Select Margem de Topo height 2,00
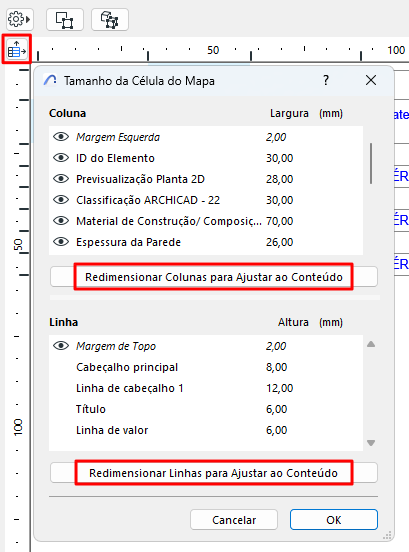 (x=276, y=346)
